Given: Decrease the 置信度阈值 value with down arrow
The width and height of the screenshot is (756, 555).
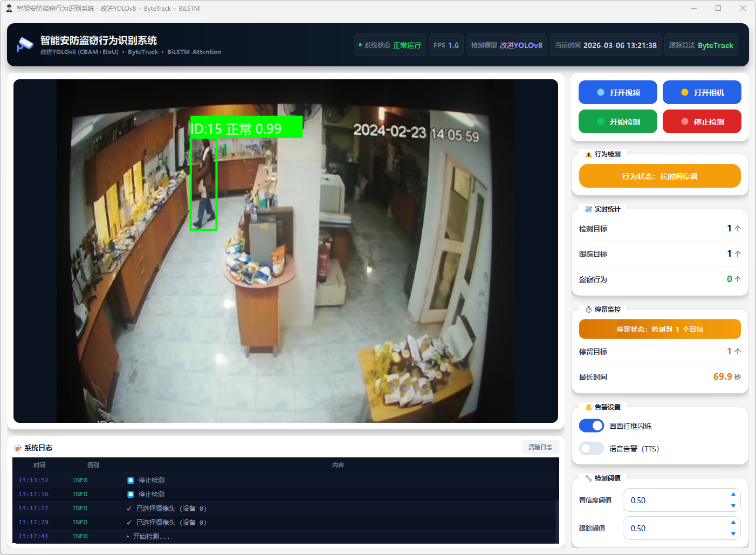Looking at the screenshot, I should pyautogui.click(x=733, y=506).
